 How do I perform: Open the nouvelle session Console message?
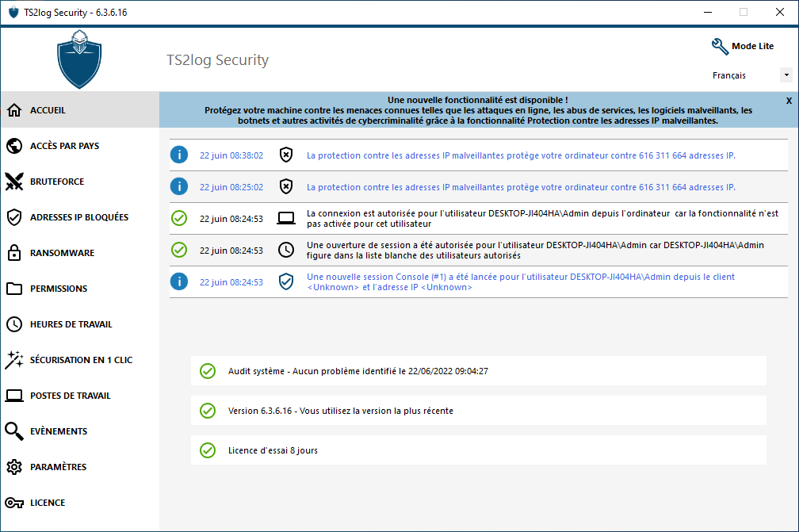(x=520, y=281)
